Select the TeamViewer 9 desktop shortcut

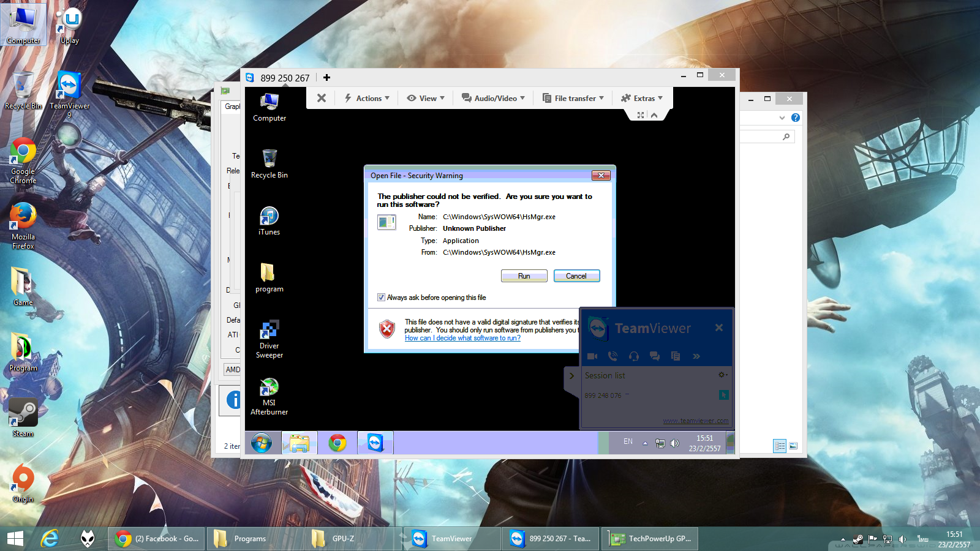69,95
